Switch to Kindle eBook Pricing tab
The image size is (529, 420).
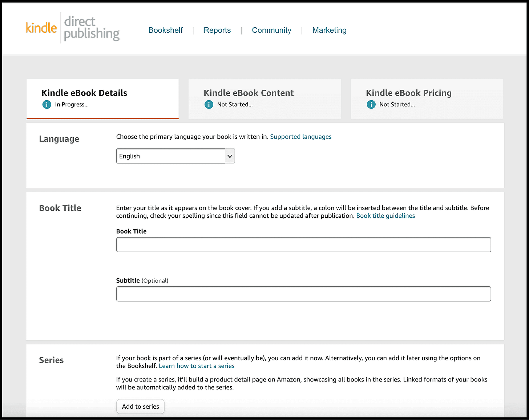click(x=427, y=99)
